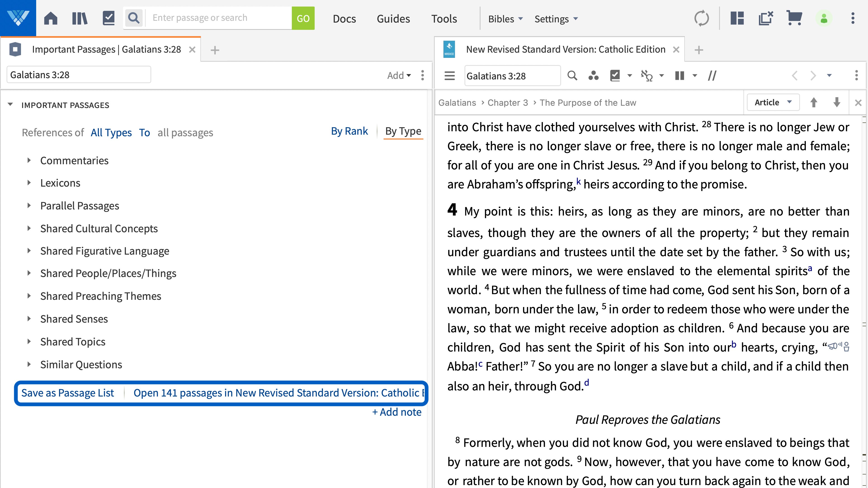Navigate forward with right chevron

[813, 76]
